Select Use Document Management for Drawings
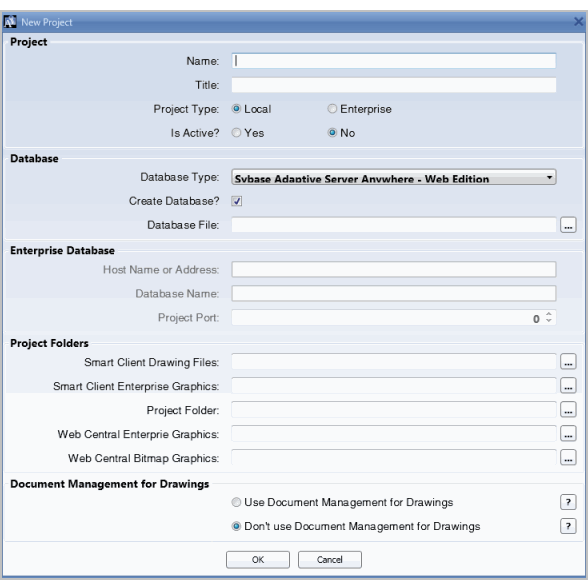 click(x=236, y=502)
